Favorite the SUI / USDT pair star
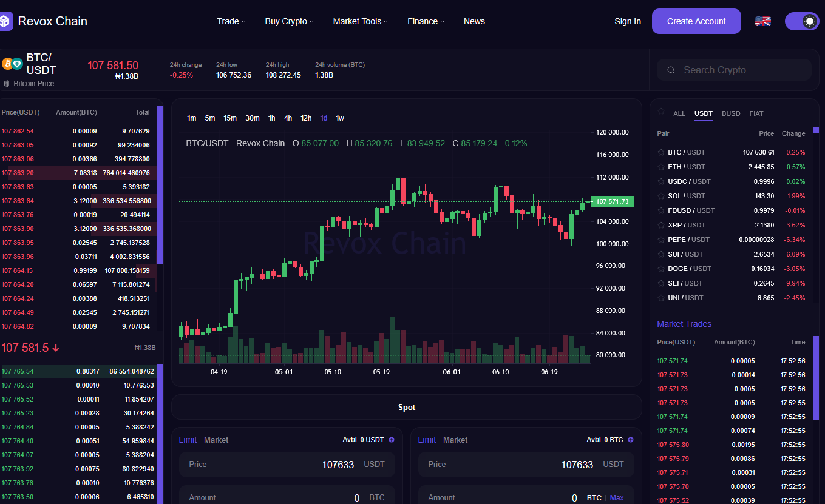 [661, 254]
